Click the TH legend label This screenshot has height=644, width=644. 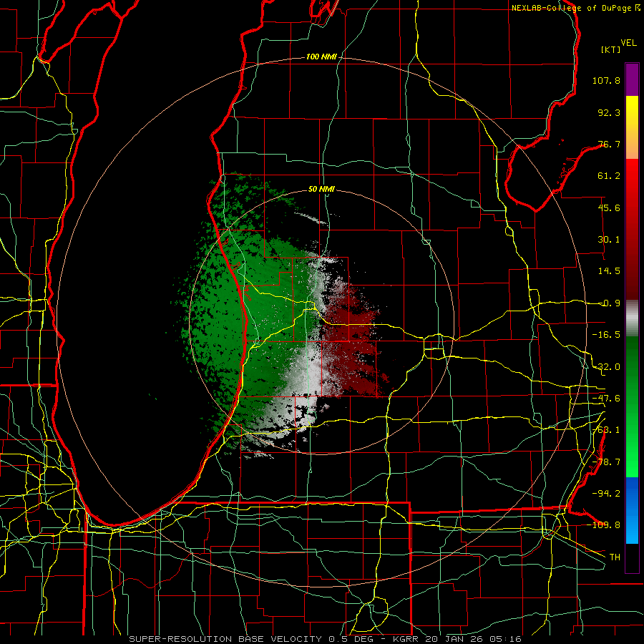click(615, 557)
